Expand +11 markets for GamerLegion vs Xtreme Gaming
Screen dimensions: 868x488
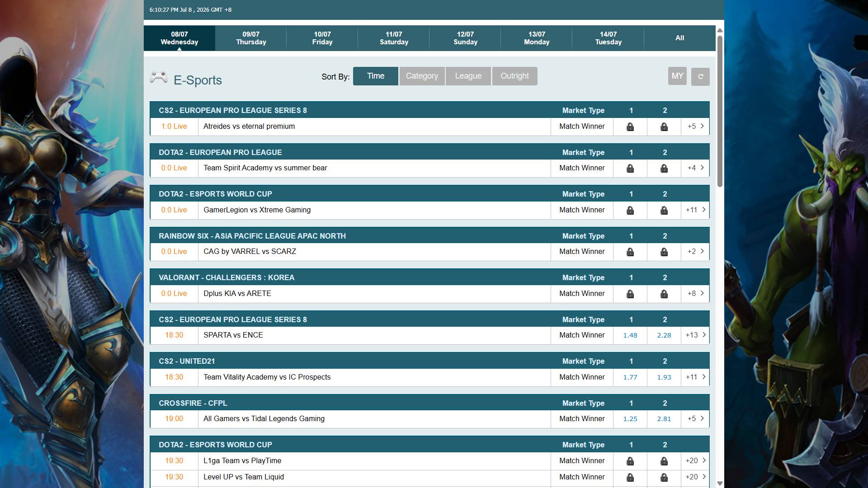click(695, 210)
